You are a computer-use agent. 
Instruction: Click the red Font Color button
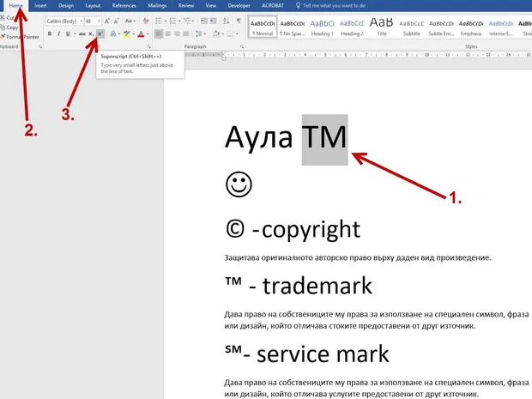(141, 34)
